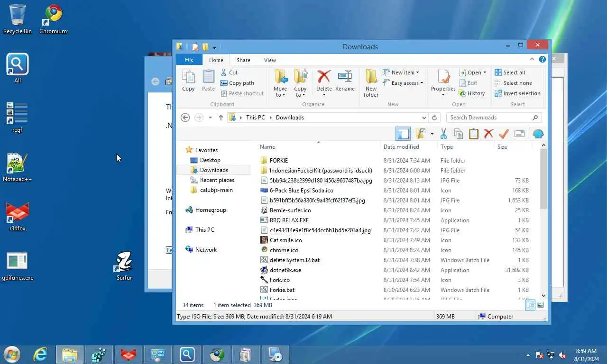607x364 pixels.
Task: Click the blue globe icon in lower toolbar
Action: [x=538, y=134]
